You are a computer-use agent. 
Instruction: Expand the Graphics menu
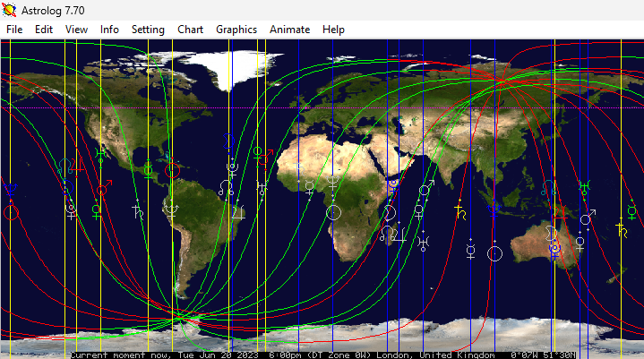coord(236,30)
